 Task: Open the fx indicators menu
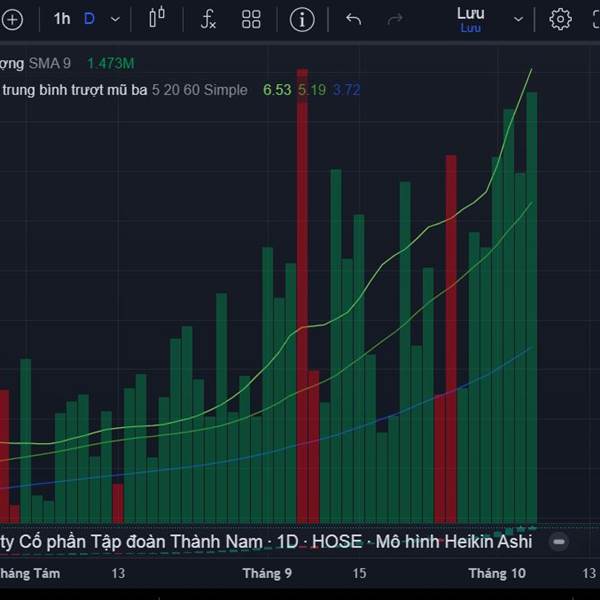click(x=208, y=19)
